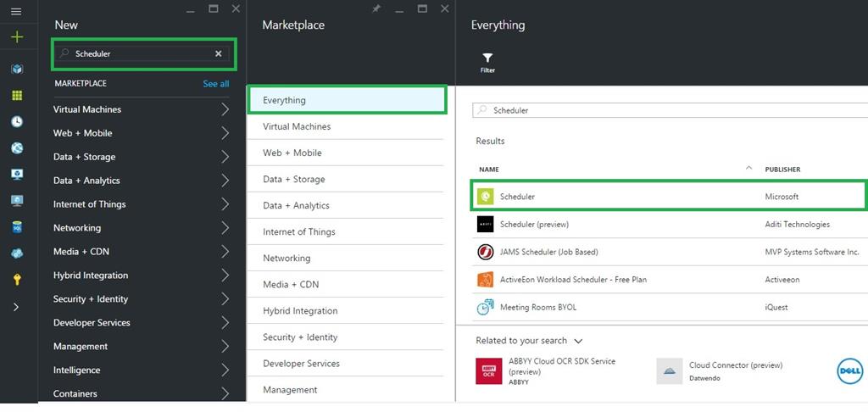Image resolution: width=868 pixels, height=412 pixels.
Task: Expand more services chevron at the sidebar bottom
Action: [16, 307]
